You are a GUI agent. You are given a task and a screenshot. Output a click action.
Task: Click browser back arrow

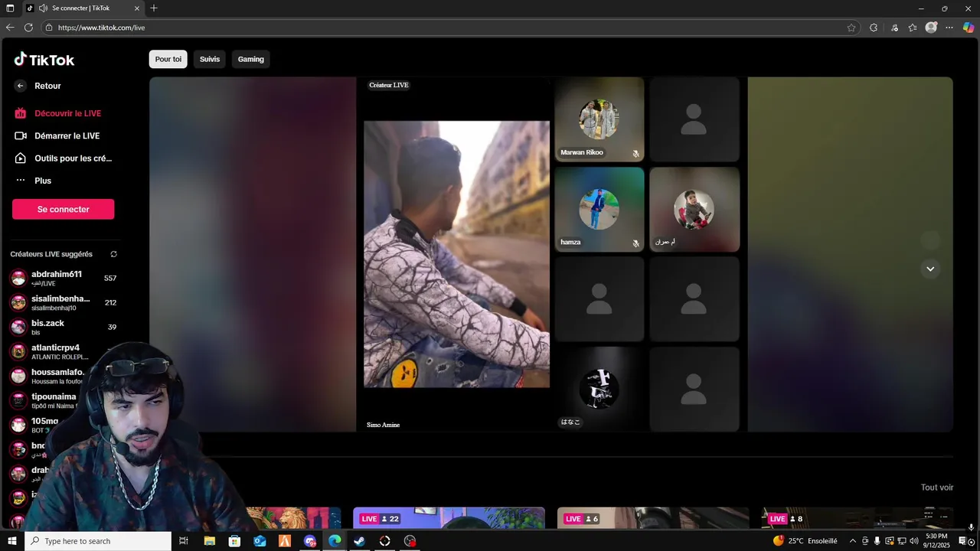pos(10,28)
